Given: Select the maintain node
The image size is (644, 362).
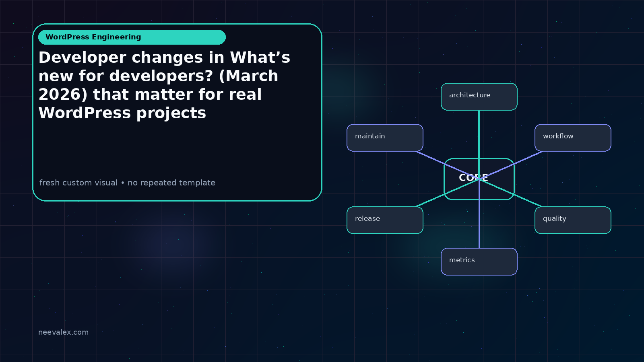Looking at the screenshot, I should [385, 138].
